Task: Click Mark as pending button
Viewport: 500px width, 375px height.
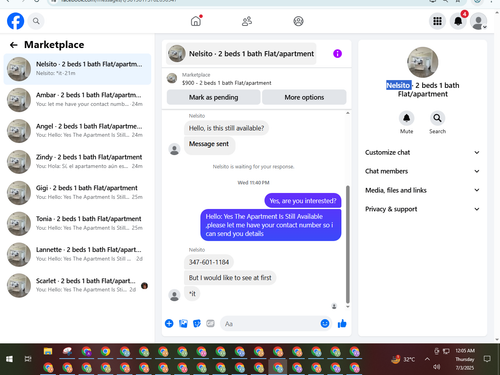Action: tap(213, 97)
